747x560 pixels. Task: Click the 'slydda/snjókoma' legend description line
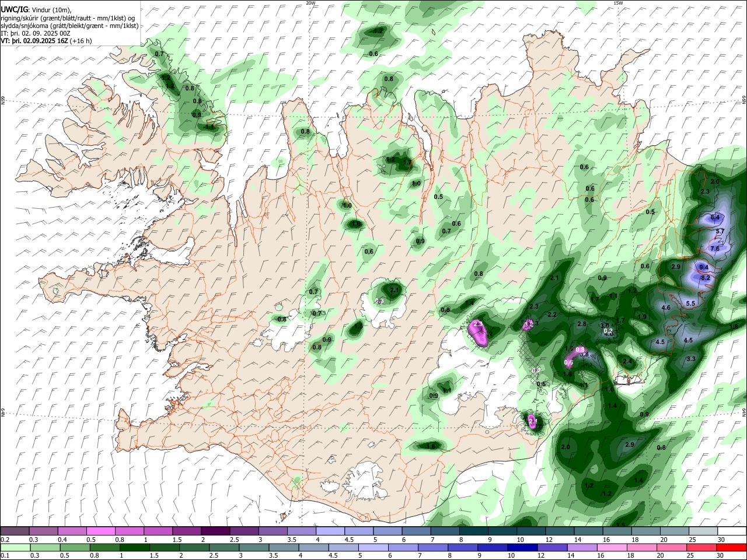tap(69, 26)
